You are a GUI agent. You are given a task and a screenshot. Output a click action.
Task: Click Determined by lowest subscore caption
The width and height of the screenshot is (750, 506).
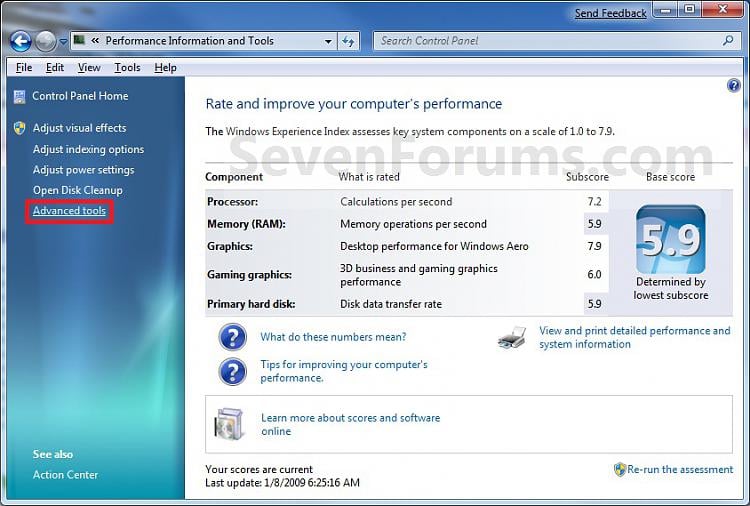point(671,288)
